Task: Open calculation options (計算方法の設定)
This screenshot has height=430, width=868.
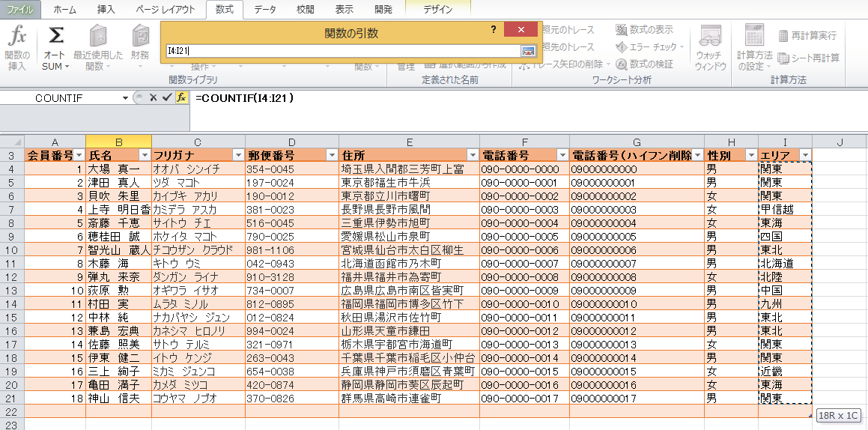Action: (x=754, y=49)
